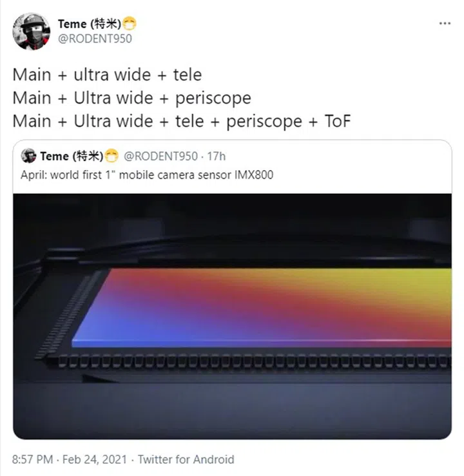The image size is (464, 476).
Task: Click the mask emoji beside Teme name
Action: (130, 23)
